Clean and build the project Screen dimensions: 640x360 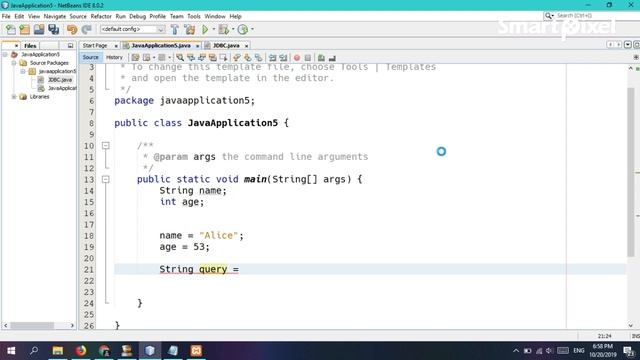(x=190, y=29)
